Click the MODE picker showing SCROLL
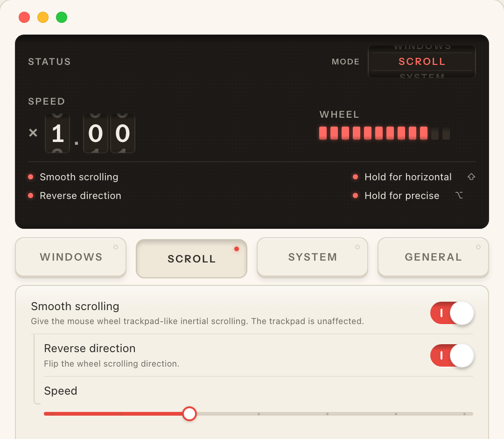The image size is (504, 439). click(x=422, y=62)
